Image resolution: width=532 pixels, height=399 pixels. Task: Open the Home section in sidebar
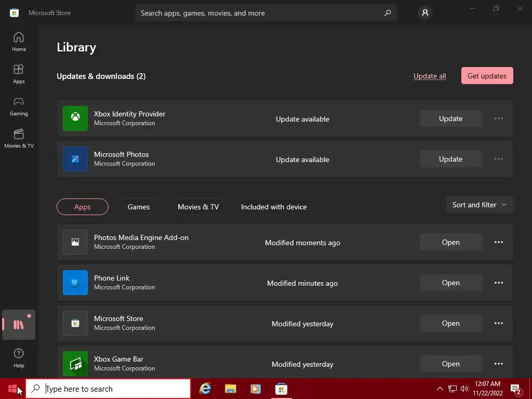[x=19, y=42]
